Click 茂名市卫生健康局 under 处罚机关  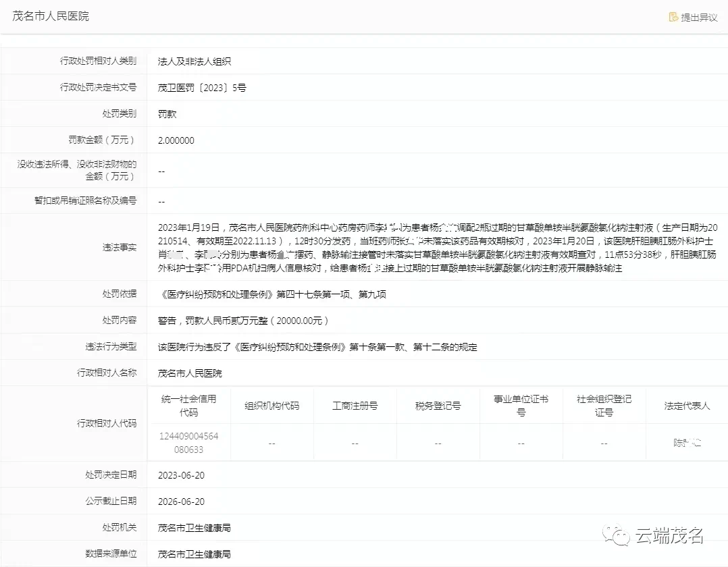click(194, 527)
